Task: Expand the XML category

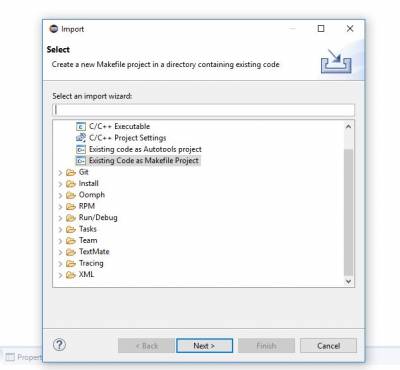Action: coord(60,275)
